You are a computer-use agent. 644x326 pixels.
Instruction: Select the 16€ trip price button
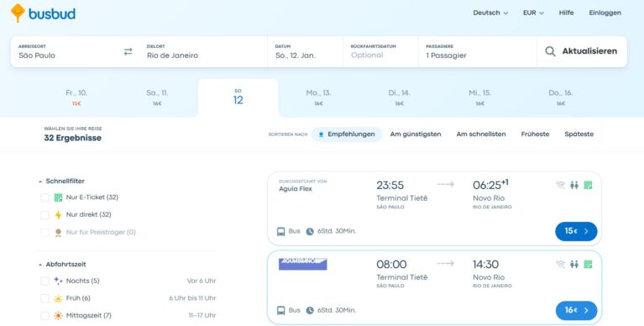click(576, 310)
